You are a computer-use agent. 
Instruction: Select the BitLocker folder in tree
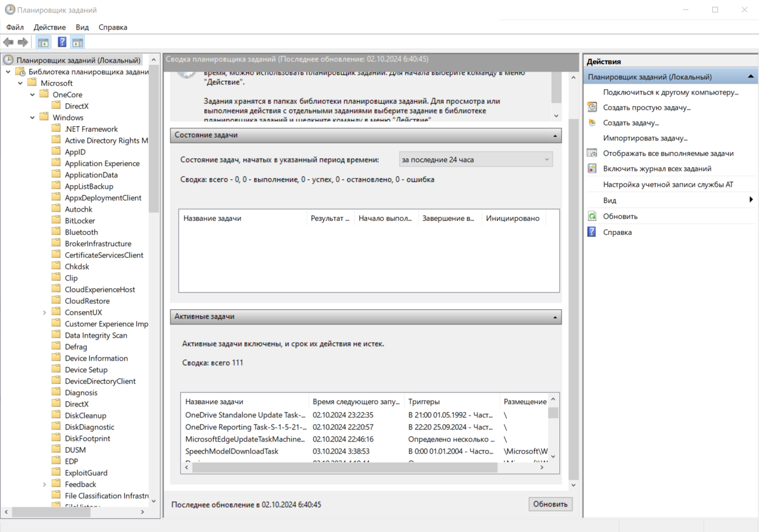coord(80,220)
